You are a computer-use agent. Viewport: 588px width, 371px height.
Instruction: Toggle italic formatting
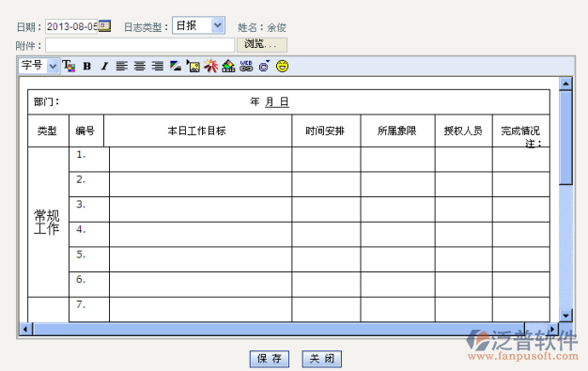point(104,67)
